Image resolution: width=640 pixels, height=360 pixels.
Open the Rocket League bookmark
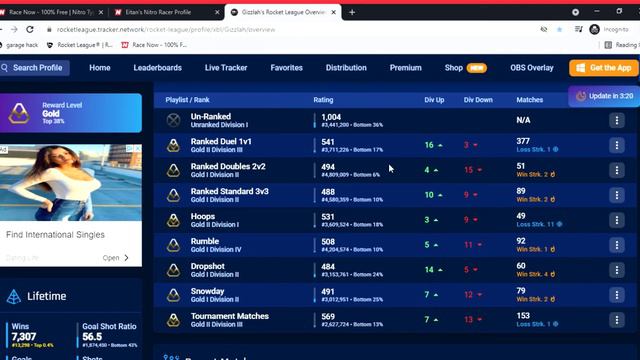click(80, 45)
